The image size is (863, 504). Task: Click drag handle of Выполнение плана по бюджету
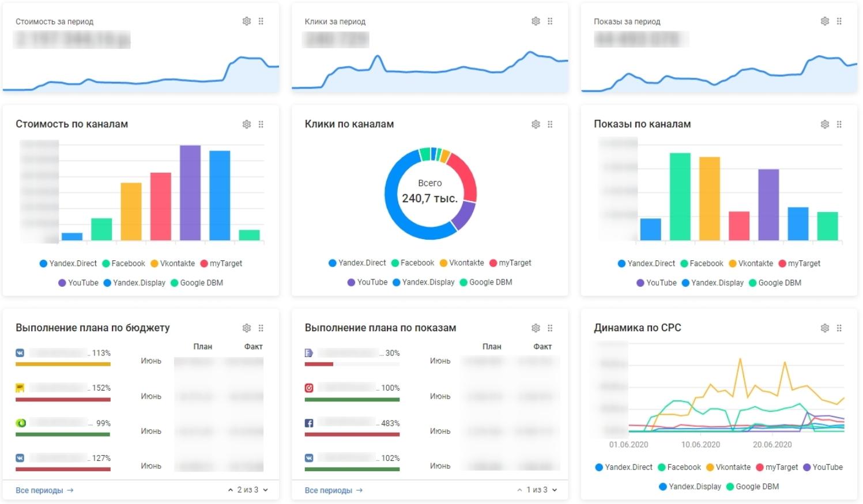[x=261, y=328]
